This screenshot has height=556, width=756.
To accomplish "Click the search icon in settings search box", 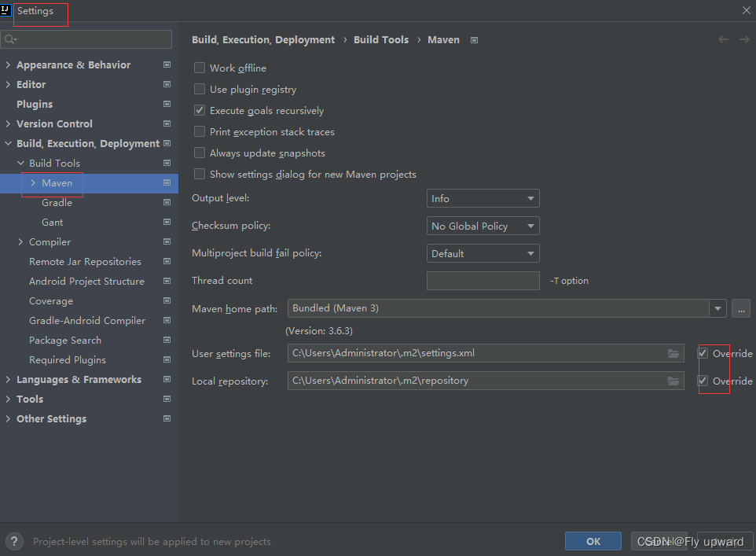I will point(10,39).
